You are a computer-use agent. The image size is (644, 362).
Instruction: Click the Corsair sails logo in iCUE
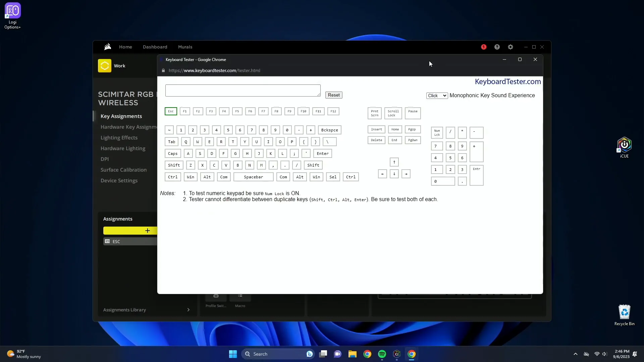coord(107,47)
